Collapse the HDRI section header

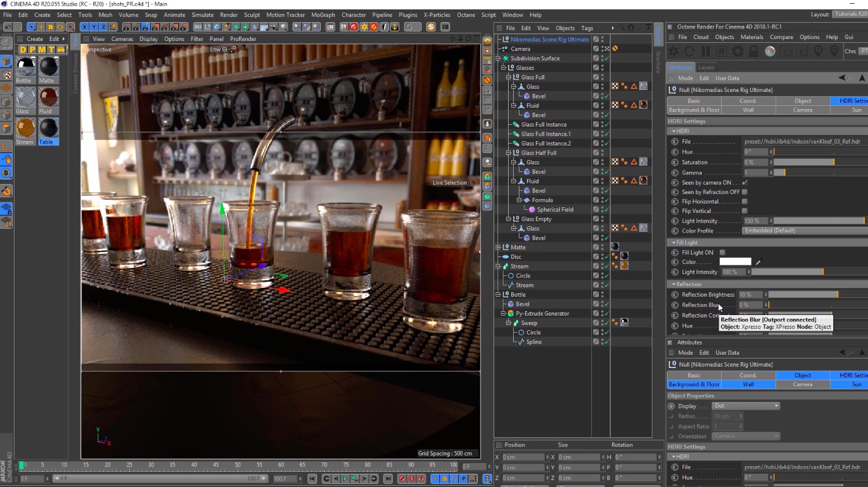768,131
